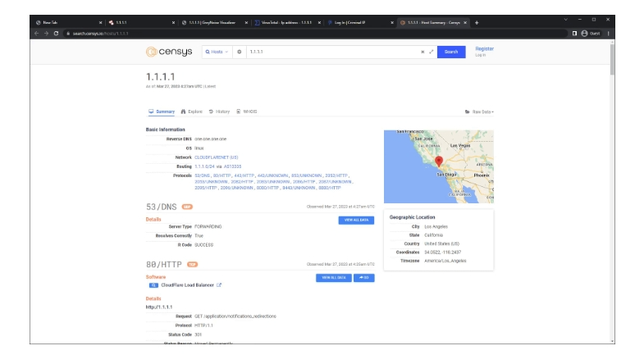This screenshot has height=364, width=635.
Task: Open the Hosts search type dropdown
Action: point(217,52)
